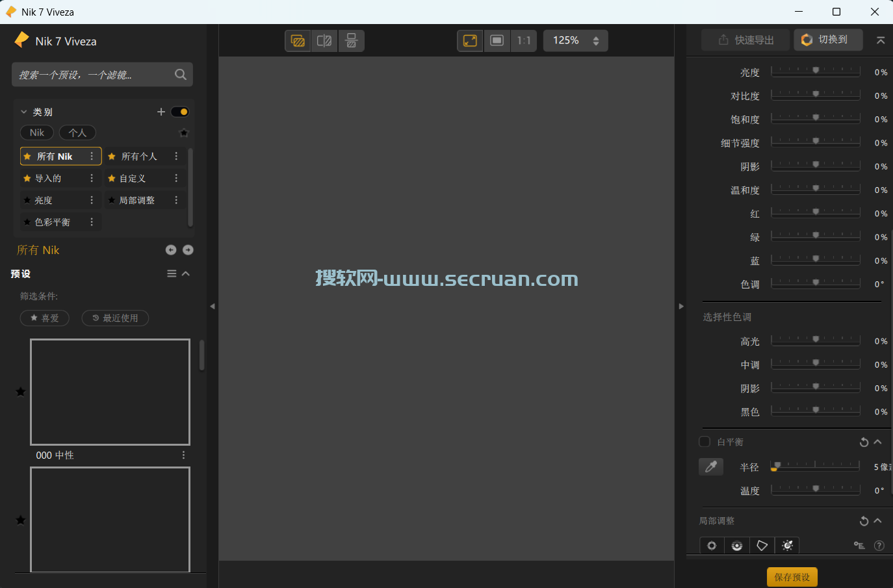Toggle the 类别 category switch

(180, 112)
